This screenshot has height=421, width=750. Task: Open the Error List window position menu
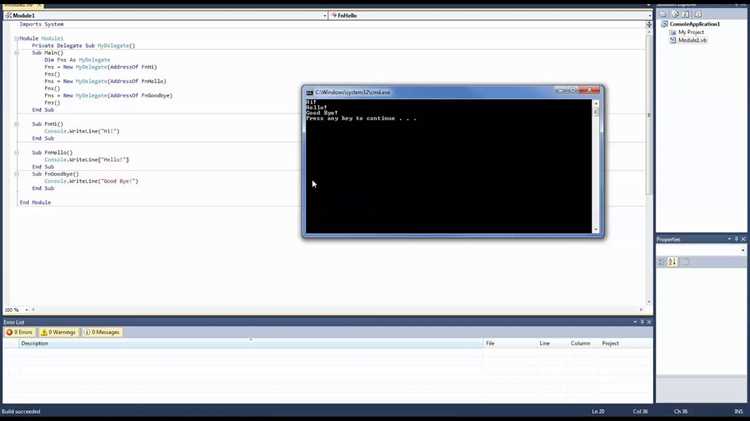click(x=635, y=322)
